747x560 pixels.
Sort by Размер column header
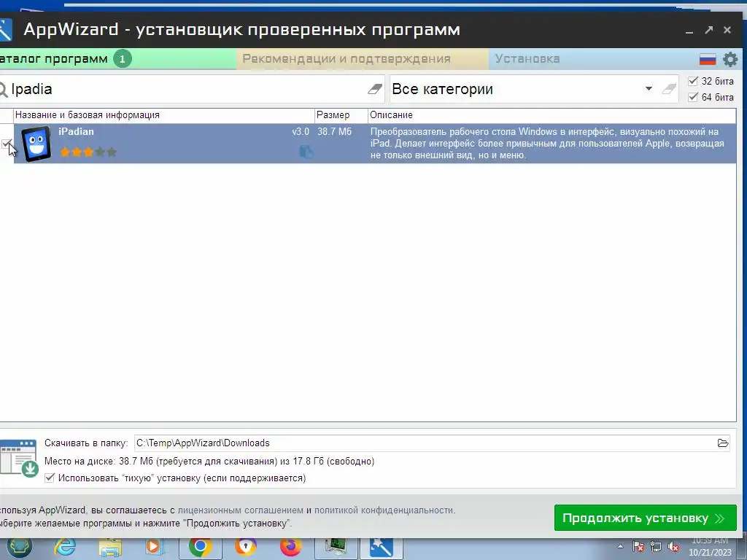[341, 114]
